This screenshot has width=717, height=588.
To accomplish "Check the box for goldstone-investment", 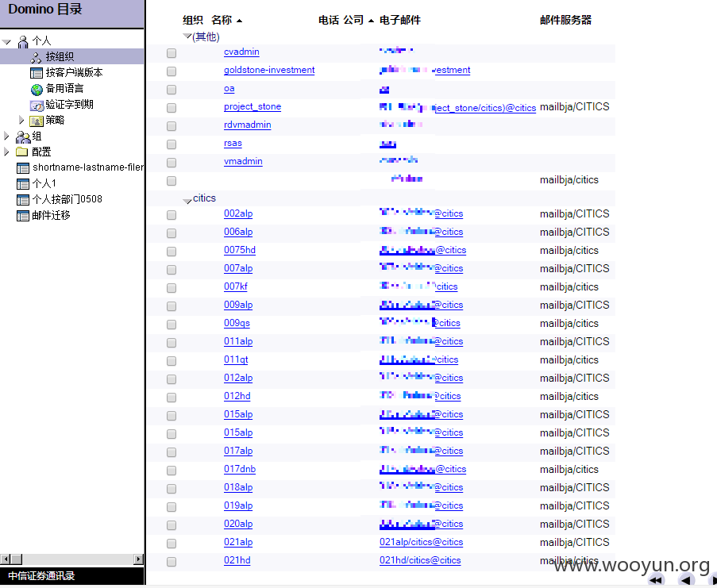I will 172,71.
